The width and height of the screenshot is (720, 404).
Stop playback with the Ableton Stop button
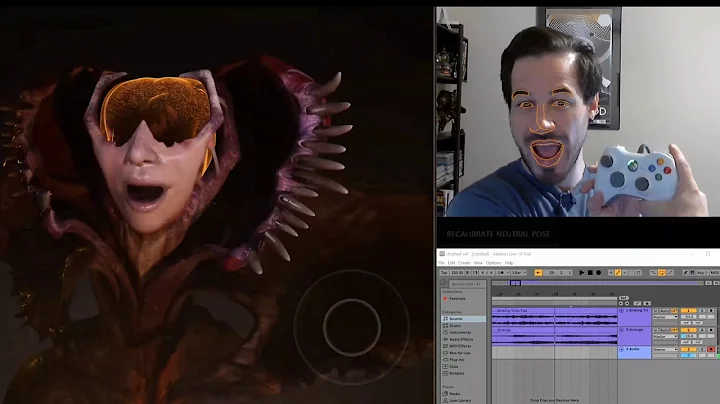click(x=590, y=273)
